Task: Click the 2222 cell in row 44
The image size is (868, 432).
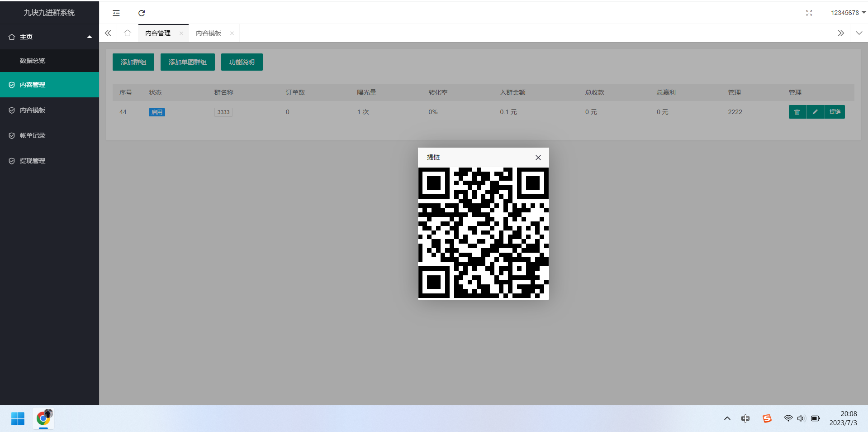Action: click(x=735, y=112)
